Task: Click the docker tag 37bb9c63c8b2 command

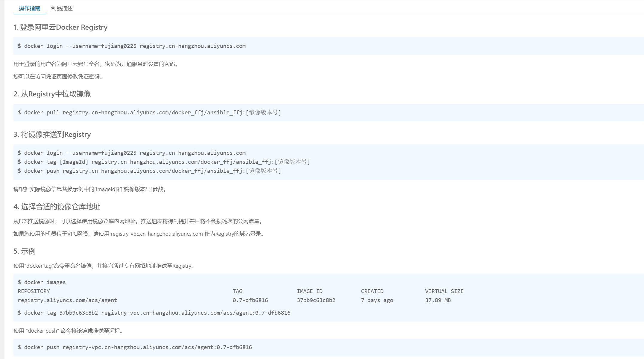Action: pyautogui.click(x=154, y=313)
